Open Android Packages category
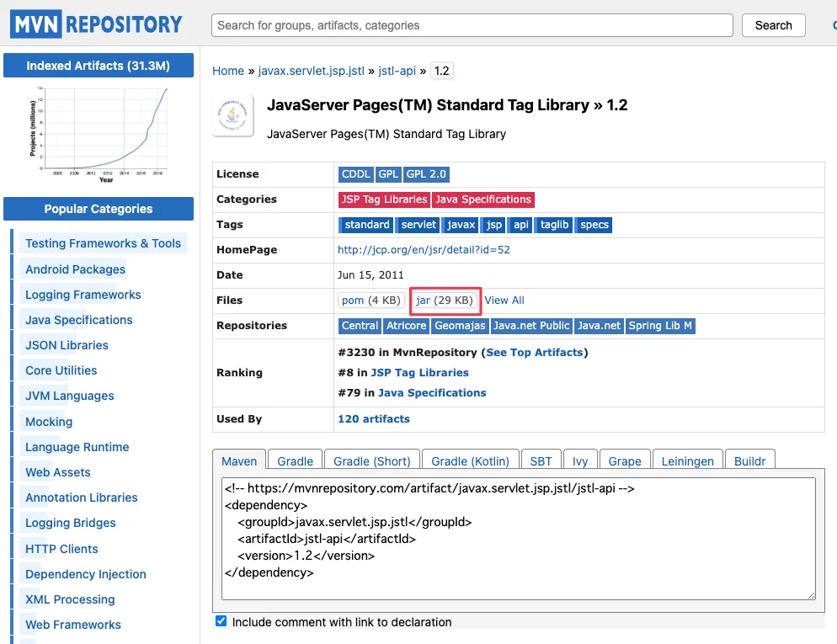The height and width of the screenshot is (644, 837). click(x=75, y=269)
